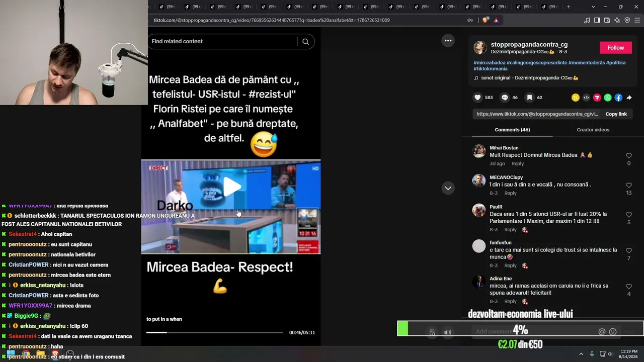Image resolution: width=644 pixels, height=362 pixels.
Task: Switch to the Creator videos tab
Action: click(593, 130)
